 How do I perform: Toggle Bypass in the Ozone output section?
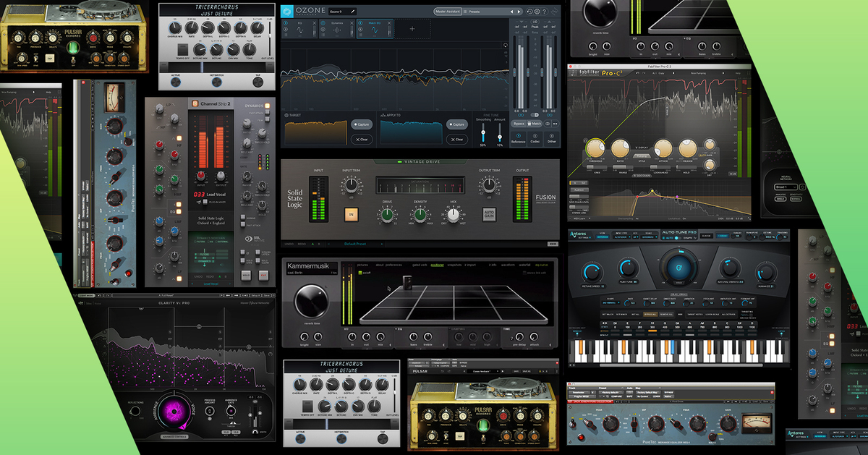click(519, 124)
